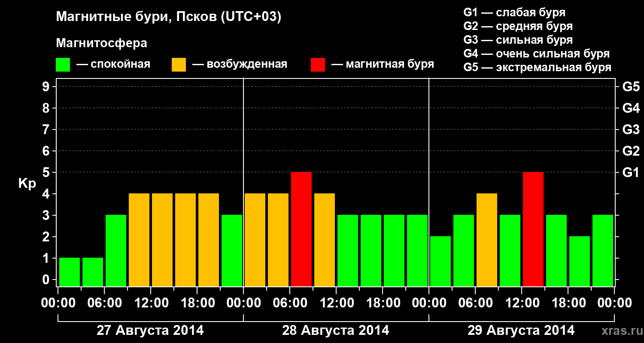Click the «G2 — средняя буря» line
The image size is (644, 343).
click(518, 26)
